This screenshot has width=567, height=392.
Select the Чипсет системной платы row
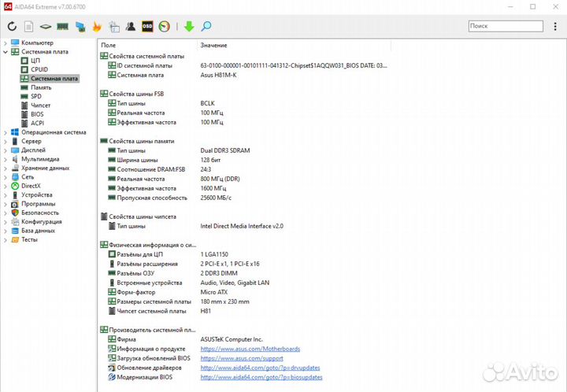159,311
